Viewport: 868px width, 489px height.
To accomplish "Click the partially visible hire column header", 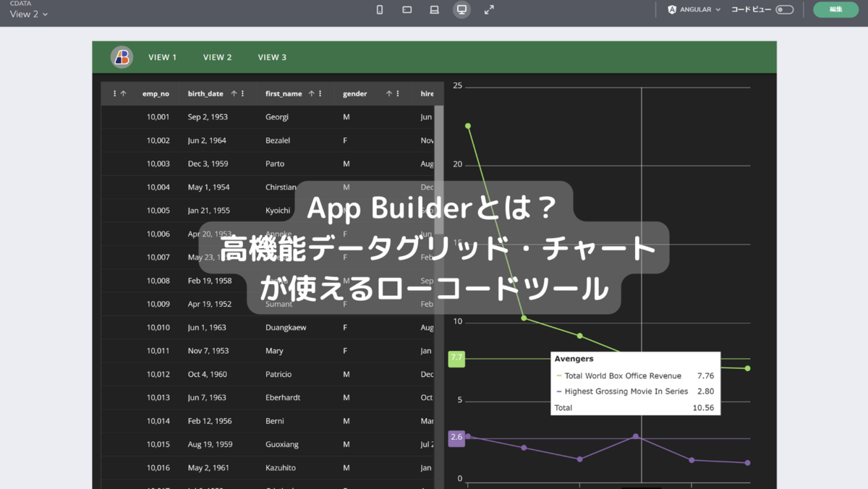I will (427, 93).
